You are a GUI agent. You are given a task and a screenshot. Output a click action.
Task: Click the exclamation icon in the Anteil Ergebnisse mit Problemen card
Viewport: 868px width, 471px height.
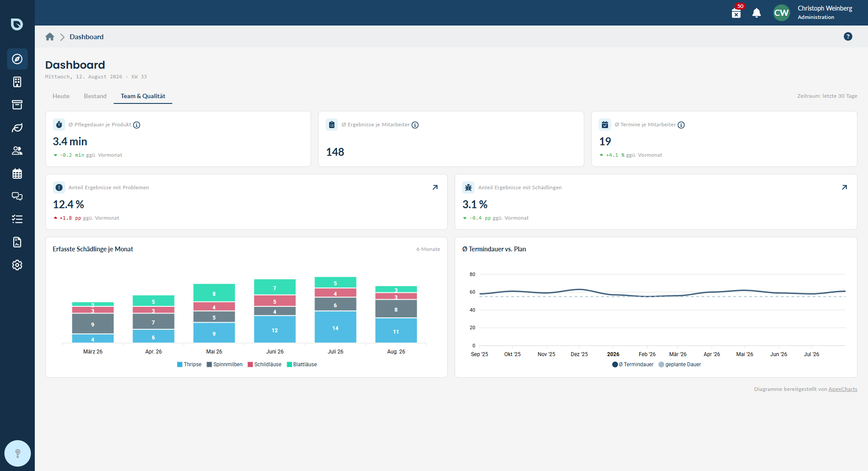coord(59,188)
